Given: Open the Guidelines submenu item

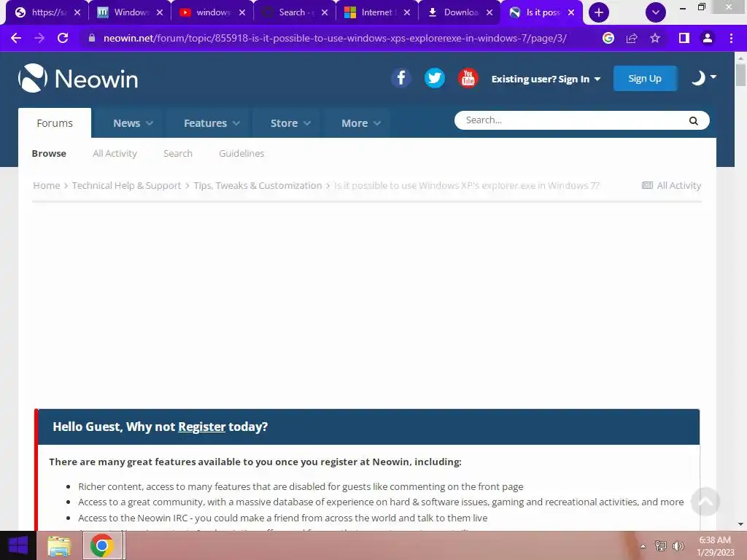Looking at the screenshot, I should 241,153.
